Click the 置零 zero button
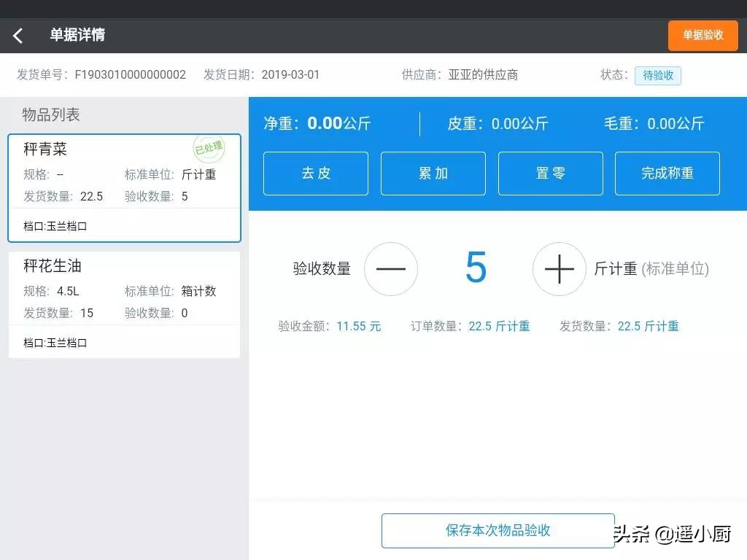The width and height of the screenshot is (747, 560). tap(550, 174)
